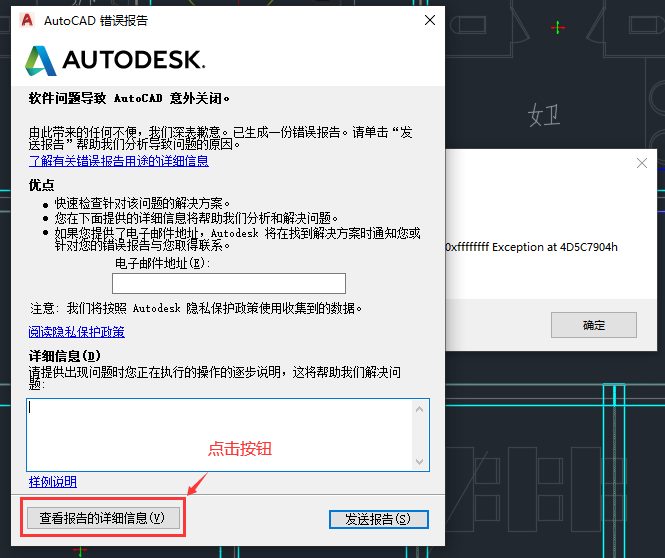Click the Autodesk logo
This screenshot has width=665, height=558.
tap(115, 61)
